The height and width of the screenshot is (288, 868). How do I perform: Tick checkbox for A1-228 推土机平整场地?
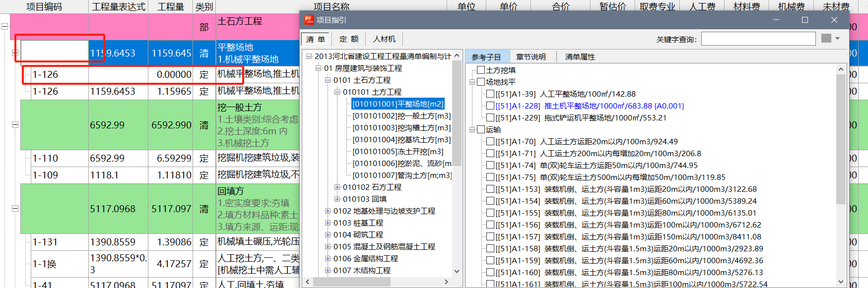[490, 106]
